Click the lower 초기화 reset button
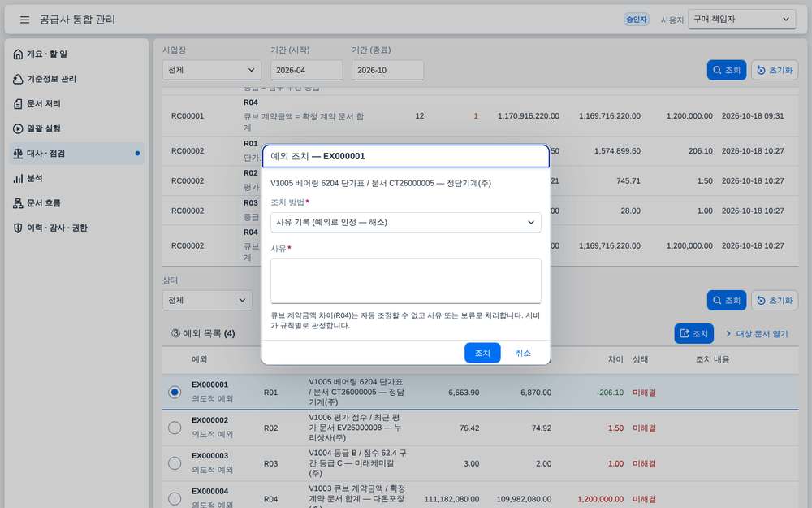 (x=775, y=300)
